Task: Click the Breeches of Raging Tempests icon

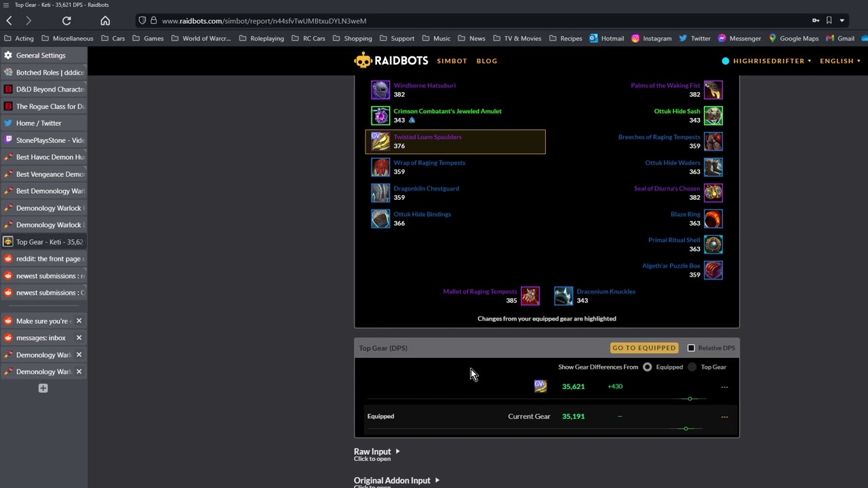Action: click(713, 142)
